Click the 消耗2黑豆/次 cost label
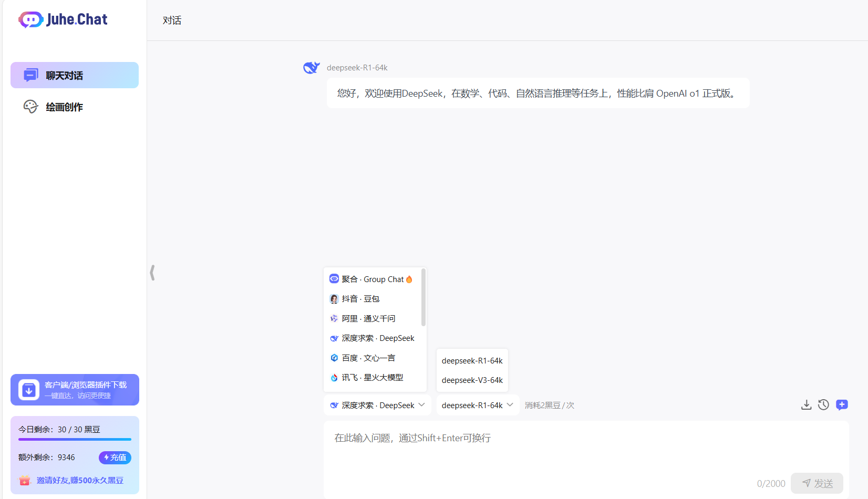Image resolution: width=868 pixels, height=499 pixels. (549, 405)
